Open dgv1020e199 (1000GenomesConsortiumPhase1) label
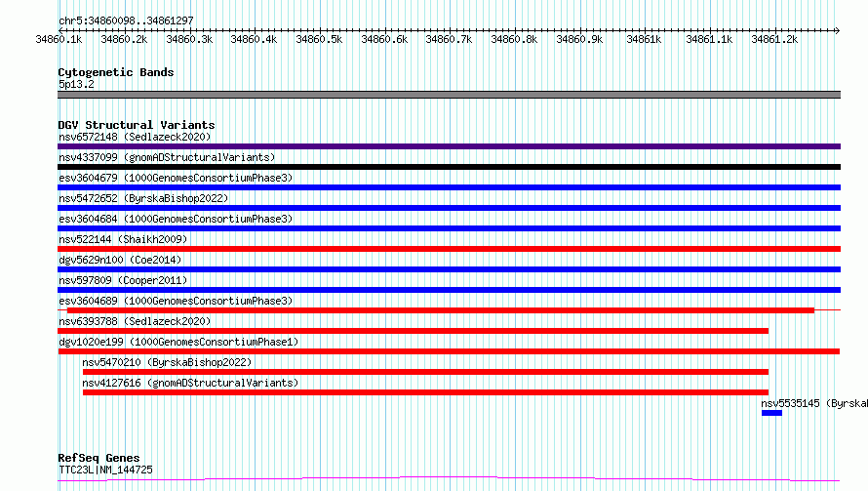The width and height of the screenshot is (868, 491). tap(178, 342)
